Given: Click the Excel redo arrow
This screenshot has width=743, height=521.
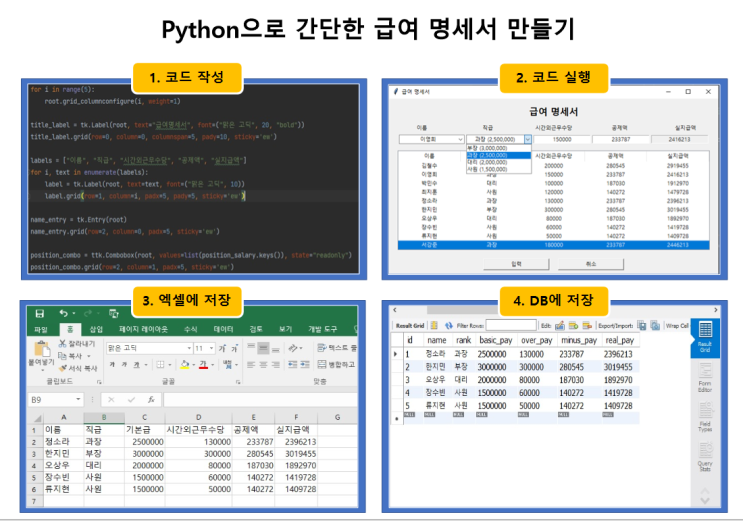Looking at the screenshot, I should point(88,313).
